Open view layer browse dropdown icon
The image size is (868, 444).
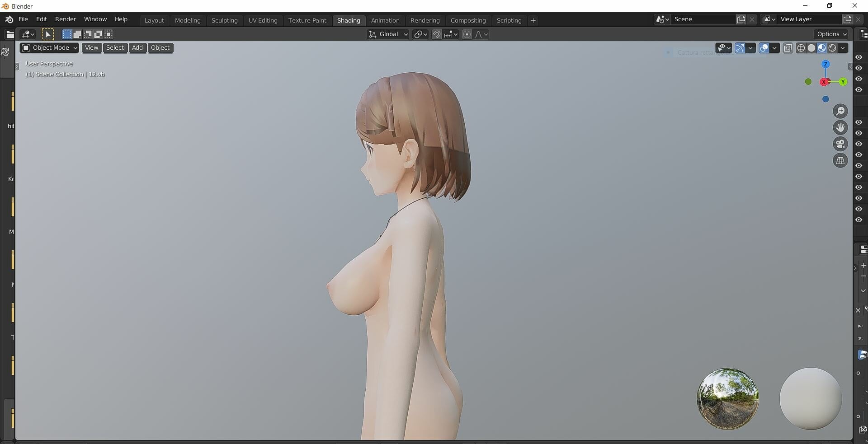point(769,19)
